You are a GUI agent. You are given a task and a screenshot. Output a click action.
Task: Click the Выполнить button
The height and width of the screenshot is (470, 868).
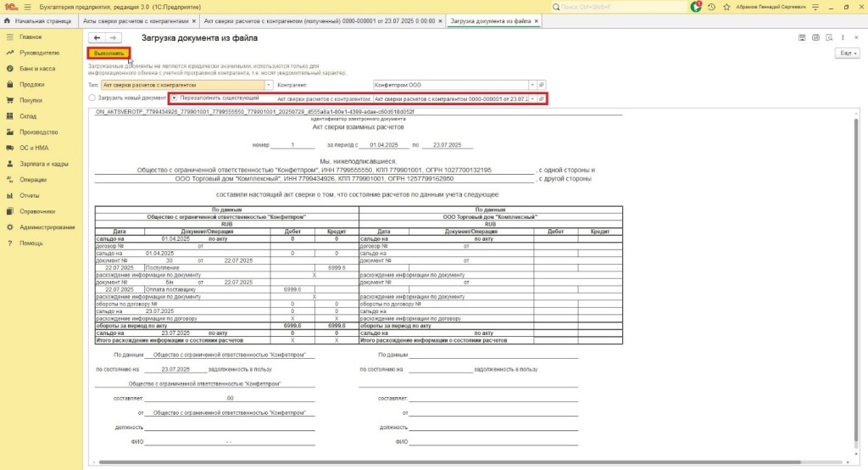[108, 53]
